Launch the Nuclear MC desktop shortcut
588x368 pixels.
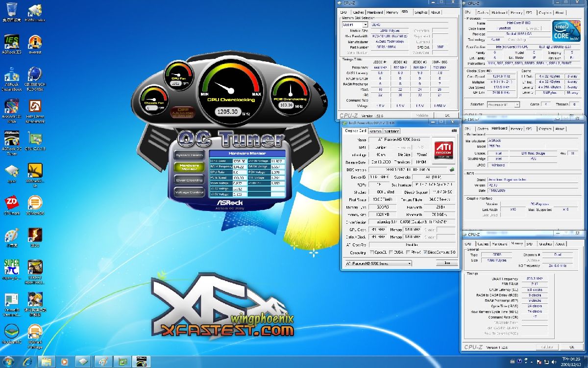11,334
